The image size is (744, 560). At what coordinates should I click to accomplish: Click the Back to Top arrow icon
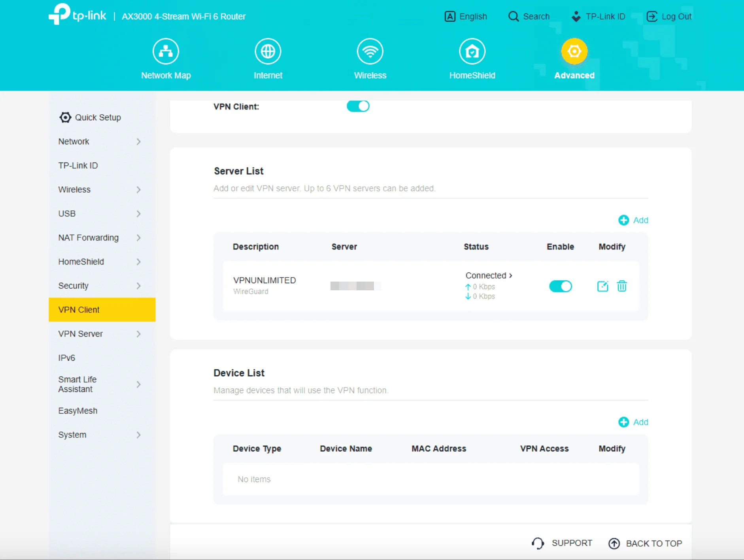(614, 543)
